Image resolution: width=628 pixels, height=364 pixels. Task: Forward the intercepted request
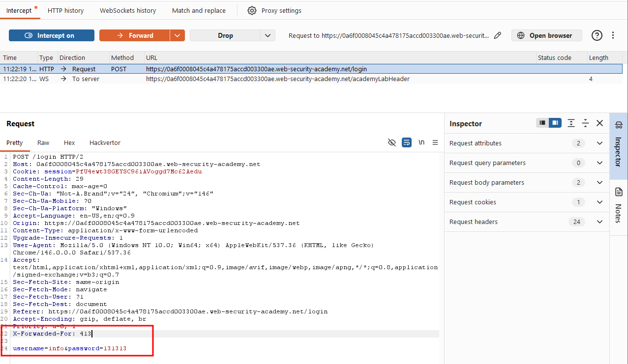pos(135,35)
